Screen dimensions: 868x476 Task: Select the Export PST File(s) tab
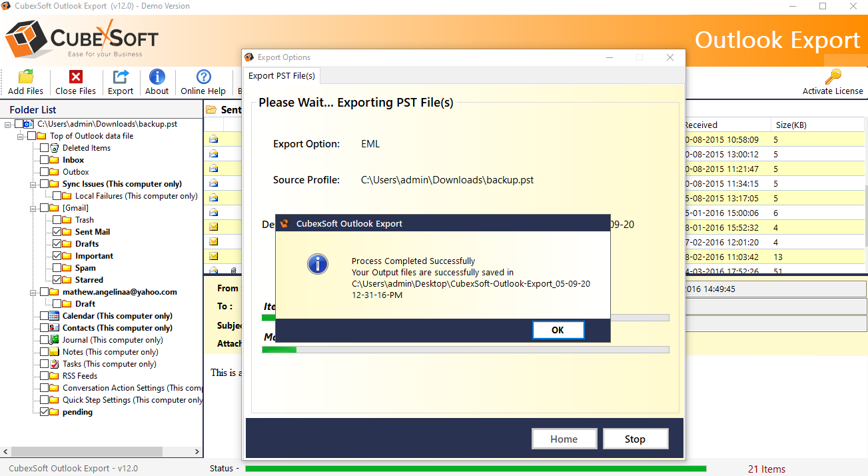[x=282, y=75]
